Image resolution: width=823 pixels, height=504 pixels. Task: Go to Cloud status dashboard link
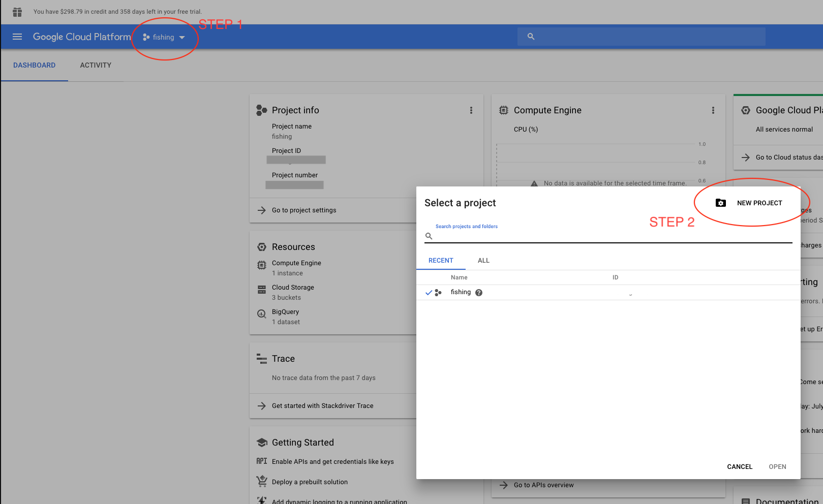tap(789, 157)
